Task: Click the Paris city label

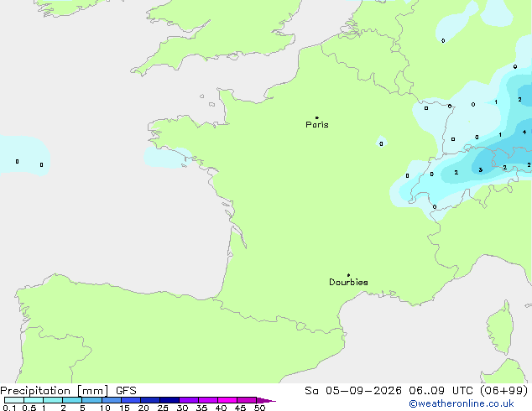Action: pos(317,125)
